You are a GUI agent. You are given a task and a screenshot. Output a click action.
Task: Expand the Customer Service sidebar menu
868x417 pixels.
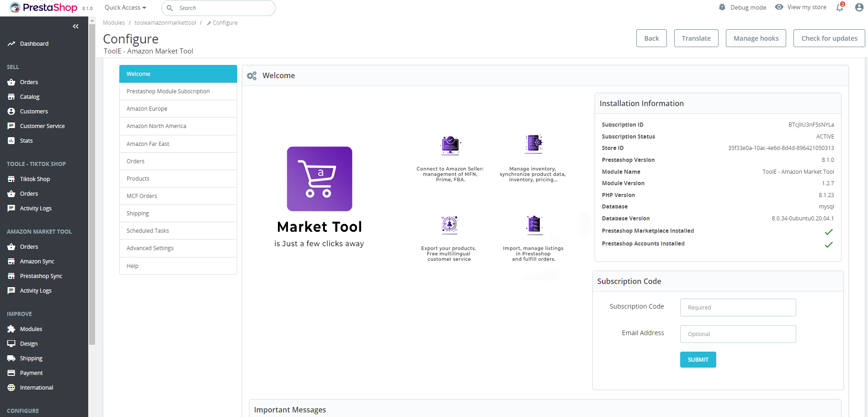(42, 126)
